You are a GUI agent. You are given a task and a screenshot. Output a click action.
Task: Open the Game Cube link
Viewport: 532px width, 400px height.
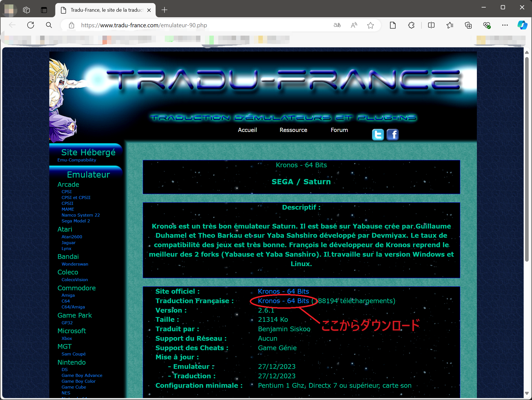[74, 387]
